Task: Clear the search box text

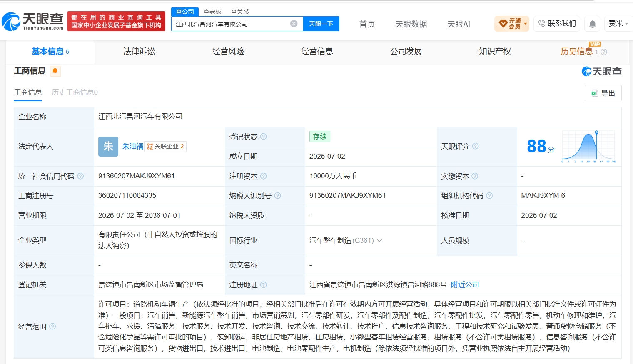Action: tap(294, 24)
